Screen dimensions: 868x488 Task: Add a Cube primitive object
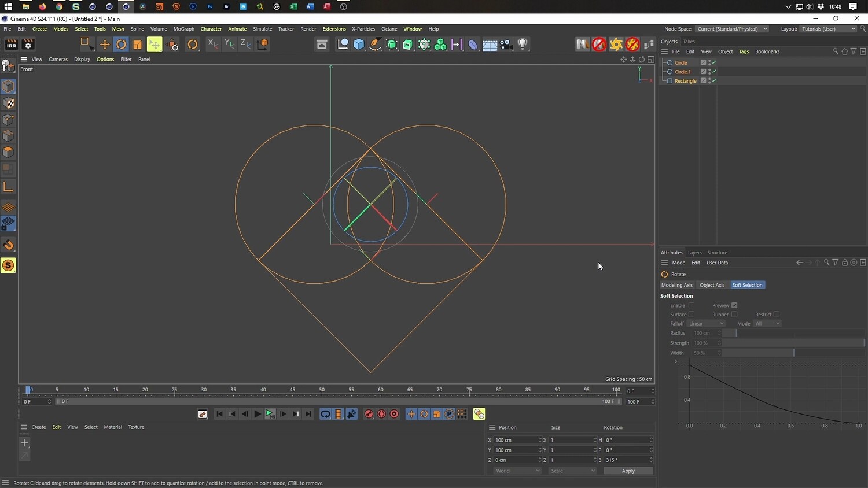[359, 45]
